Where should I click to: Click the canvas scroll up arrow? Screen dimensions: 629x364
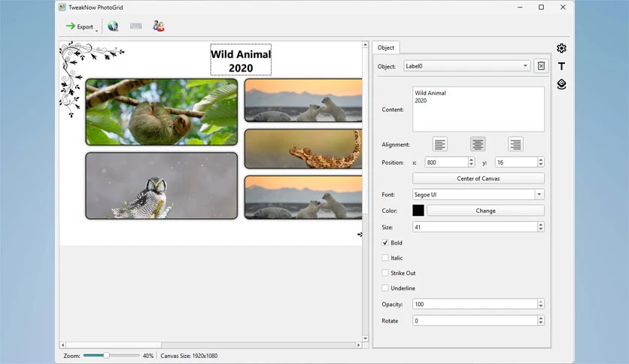coord(366,44)
